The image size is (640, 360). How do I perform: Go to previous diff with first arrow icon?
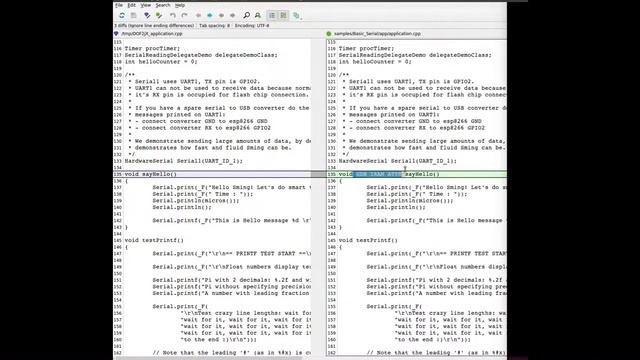pos(198,16)
